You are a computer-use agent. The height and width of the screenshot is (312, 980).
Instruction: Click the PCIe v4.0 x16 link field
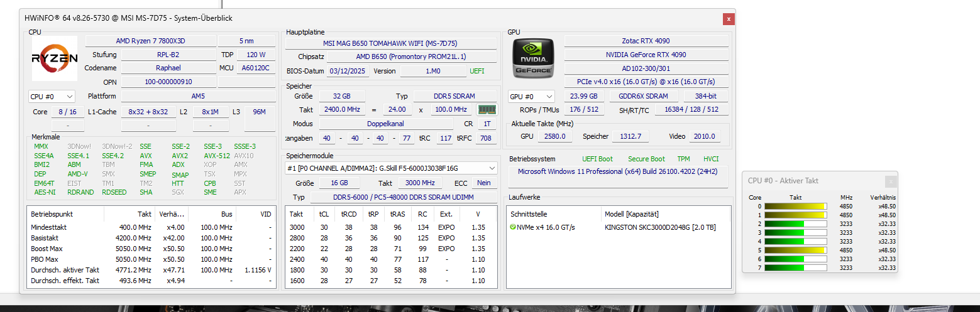(x=646, y=82)
